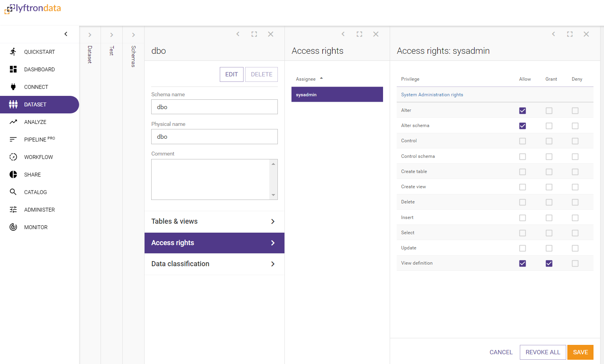Click the Catalog magnifier icon
Image resolution: width=604 pixels, height=364 pixels.
(13, 192)
